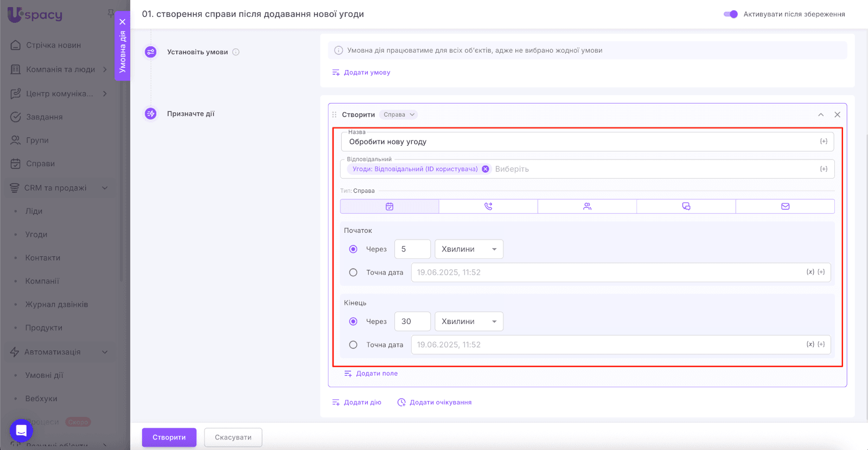
Task: Select the meeting people type icon
Action: pyautogui.click(x=587, y=206)
